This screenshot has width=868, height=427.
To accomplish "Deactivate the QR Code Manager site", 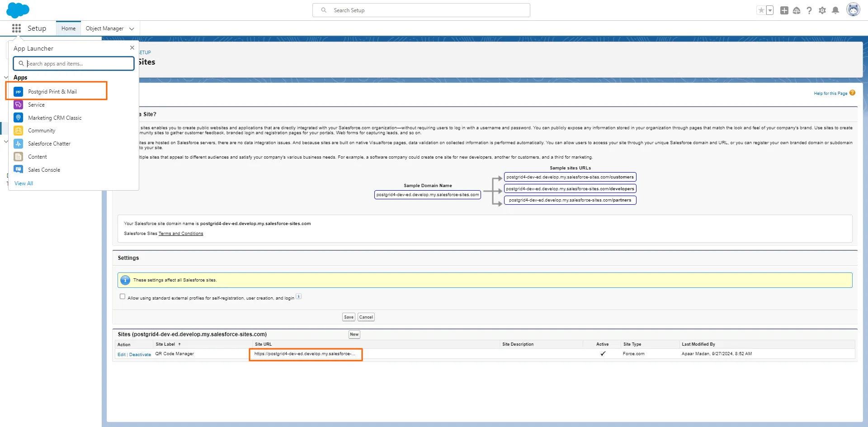I will tap(140, 355).
